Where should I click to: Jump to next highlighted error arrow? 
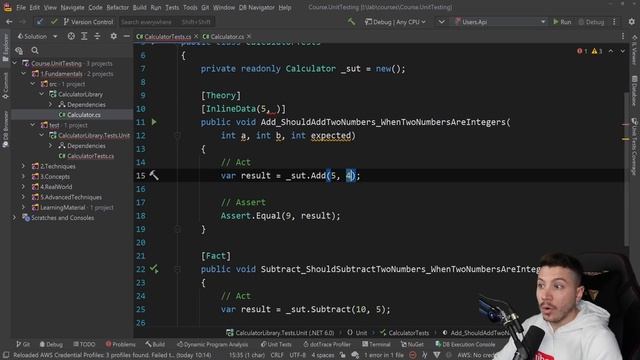tap(622, 51)
